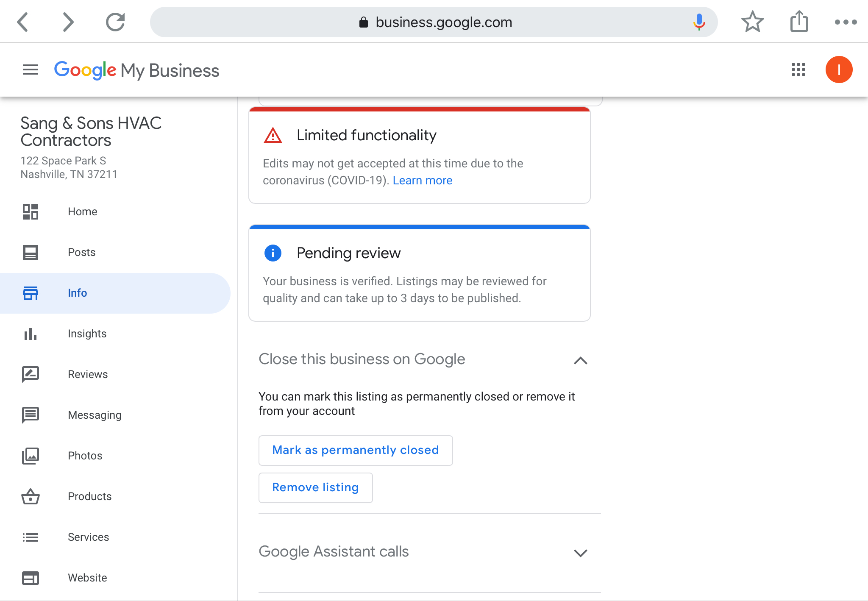
Task: Click the Remove listing button
Action: [x=315, y=487]
